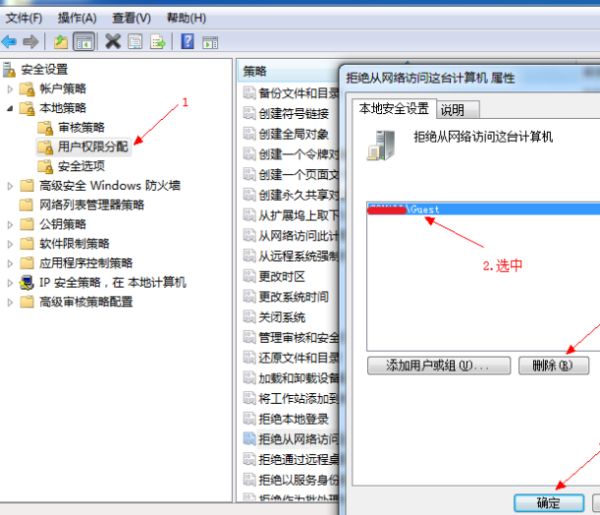Click the 删除 button

pyautogui.click(x=553, y=366)
